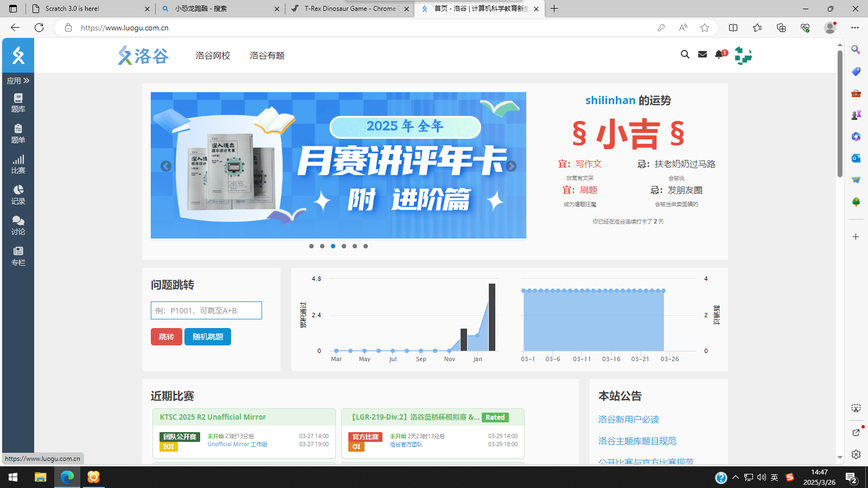The image size is (868, 488).
Task: Advance banner with the right arrow
Action: click(x=511, y=166)
